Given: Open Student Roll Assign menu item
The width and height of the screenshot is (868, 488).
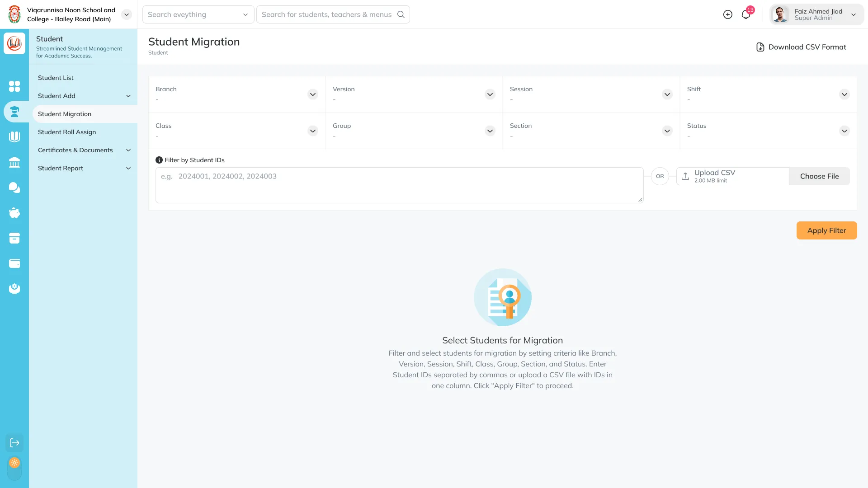Looking at the screenshot, I should pos(67,132).
